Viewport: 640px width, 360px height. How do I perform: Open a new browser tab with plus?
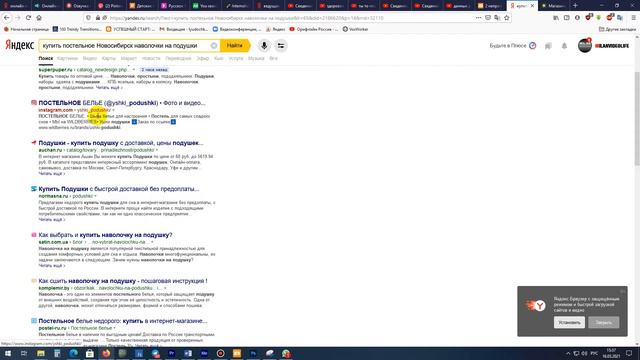pyautogui.click(x=576, y=6)
